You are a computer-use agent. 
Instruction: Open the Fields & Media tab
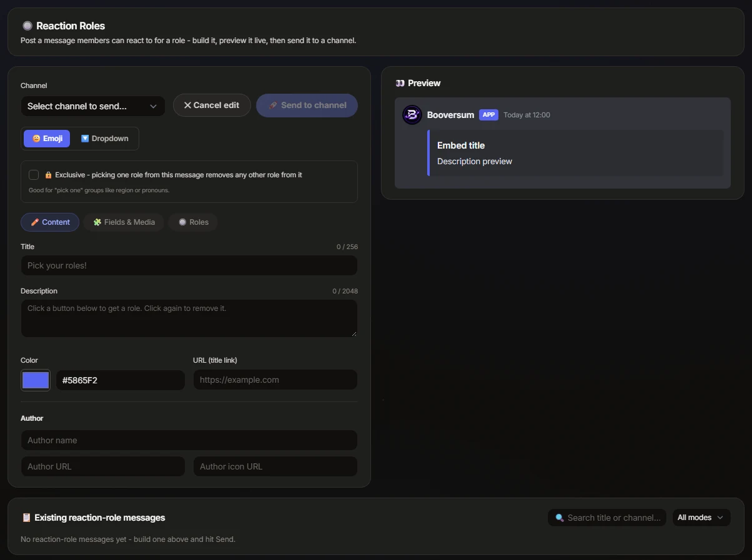(124, 222)
